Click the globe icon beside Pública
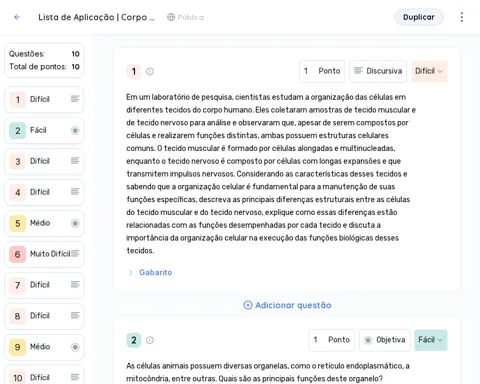The height and width of the screenshot is (384, 480). coord(171,17)
